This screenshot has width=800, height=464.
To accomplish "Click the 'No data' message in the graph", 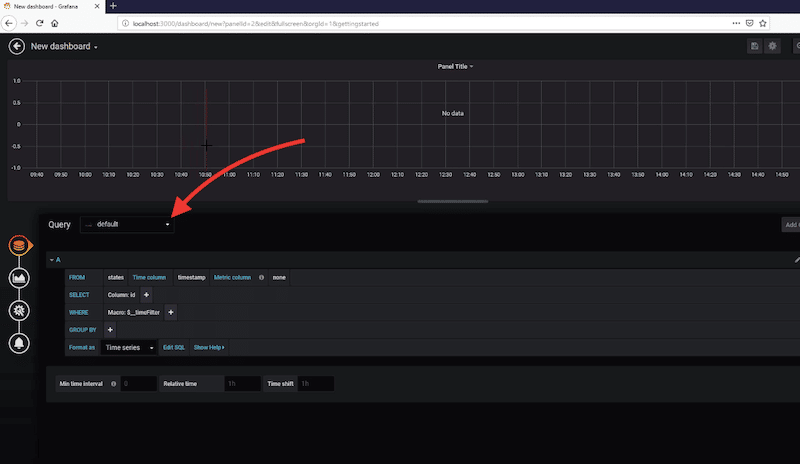I will point(453,113).
